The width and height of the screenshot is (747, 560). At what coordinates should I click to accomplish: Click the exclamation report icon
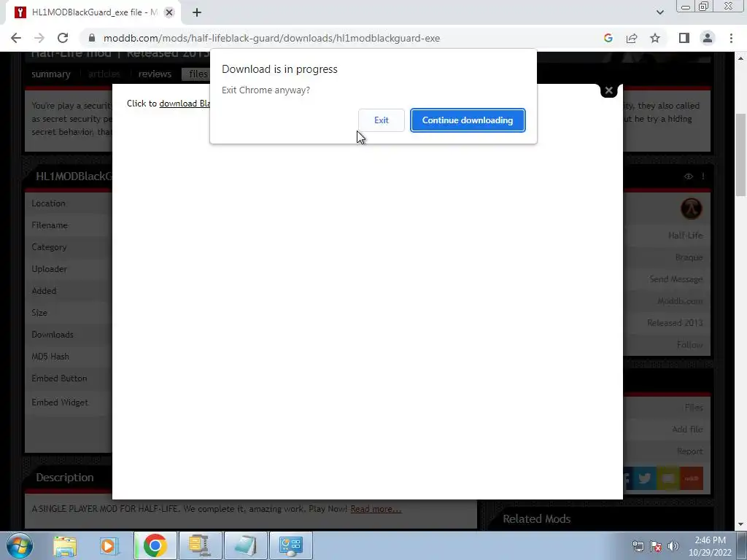click(703, 176)
